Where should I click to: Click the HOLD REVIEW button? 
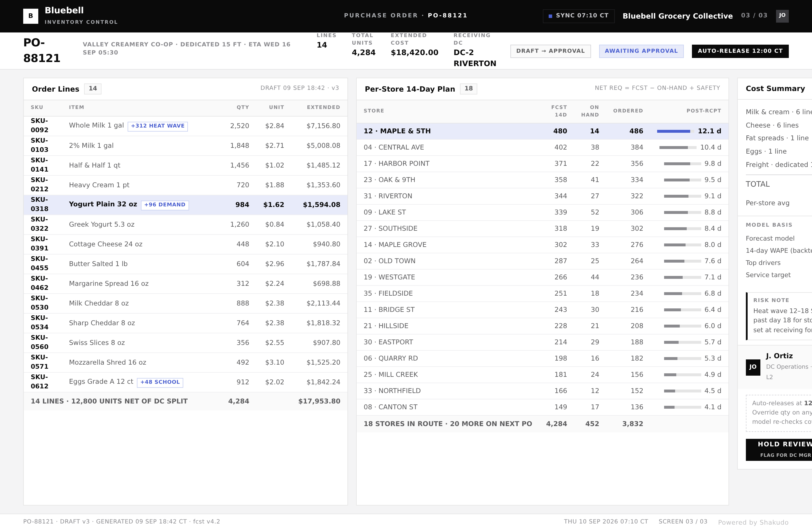779,449
